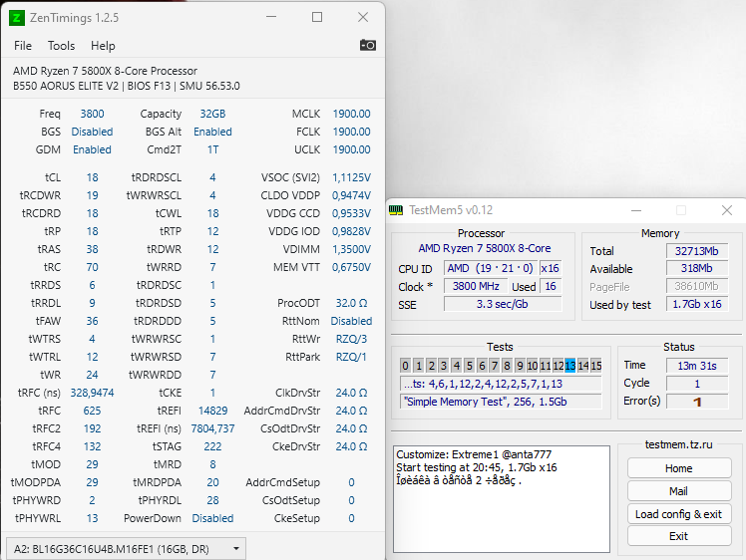Minimize the ZenTimings window
Viewport: 746px width, 560px height.
tap(271, 17)
